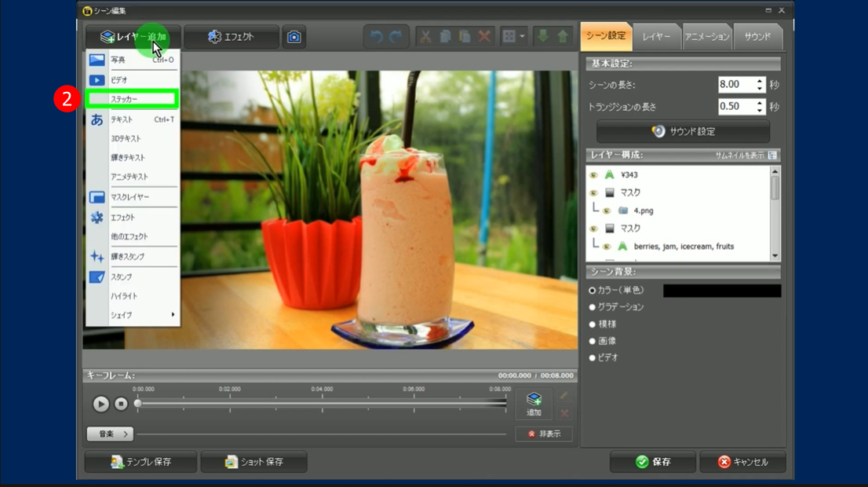The image size is (868, 487).
Task: Click the サムネイルを表示 thumbnail view icon
Action: (x=773, y=156)
